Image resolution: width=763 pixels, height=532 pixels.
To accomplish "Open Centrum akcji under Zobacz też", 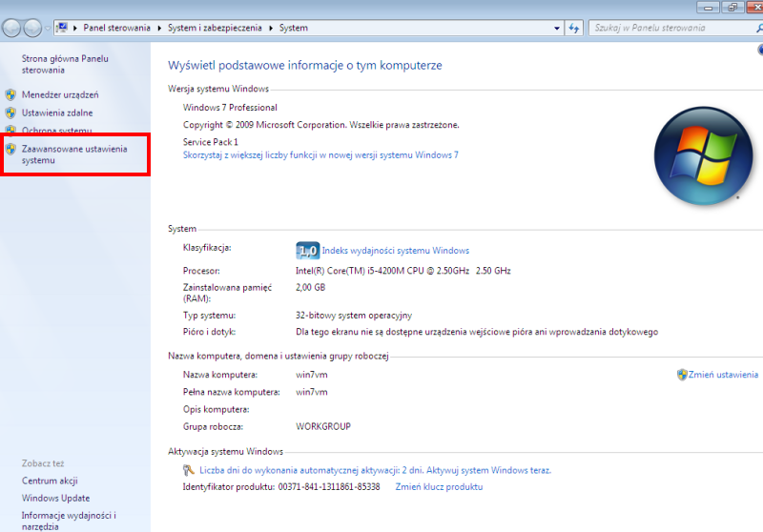I will coord(50,481).
